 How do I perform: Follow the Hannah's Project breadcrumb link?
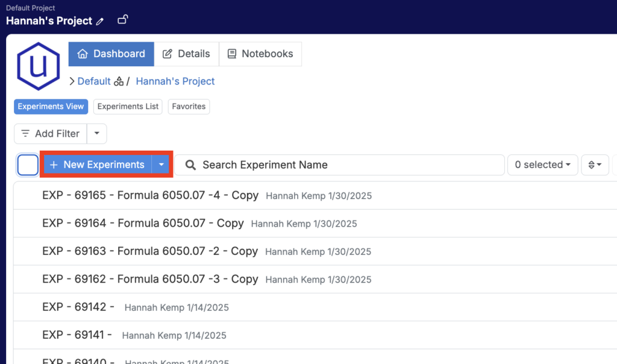pos(175,81)
